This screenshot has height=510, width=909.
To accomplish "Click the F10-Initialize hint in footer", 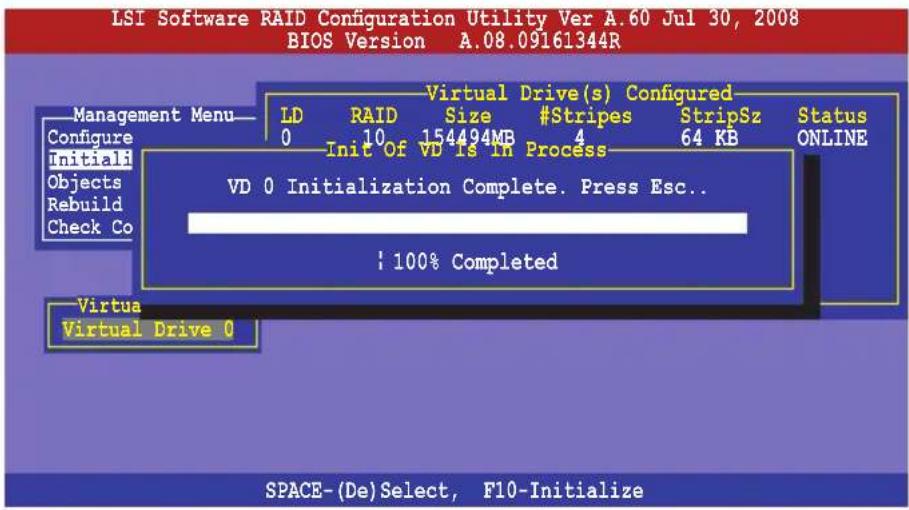I will click(x=563, y=491).
